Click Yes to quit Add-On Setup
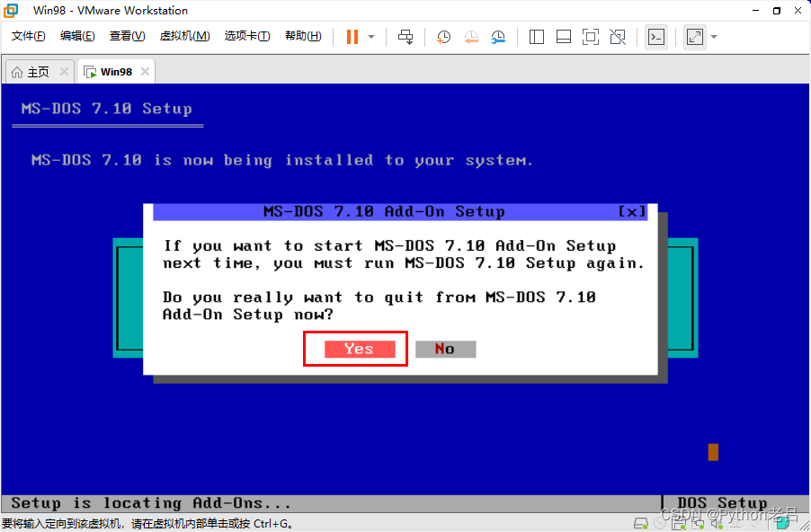 (x=360, y=349)
